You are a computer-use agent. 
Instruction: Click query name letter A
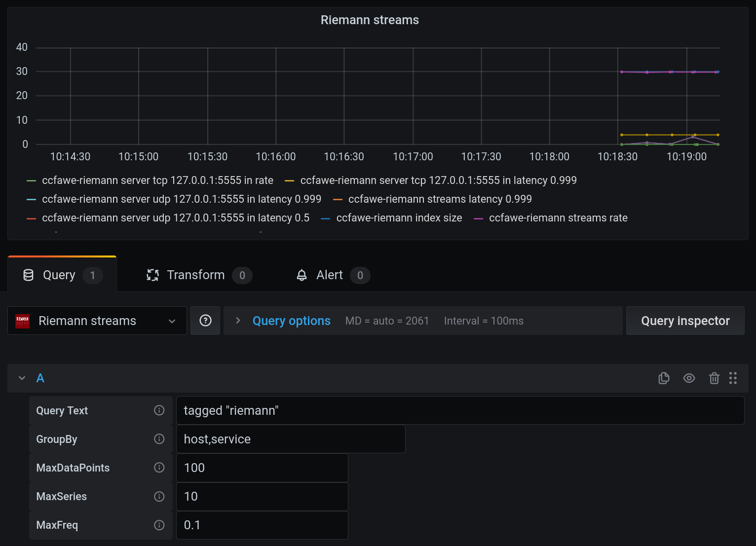pyautogui.click(x=40, y=378)
